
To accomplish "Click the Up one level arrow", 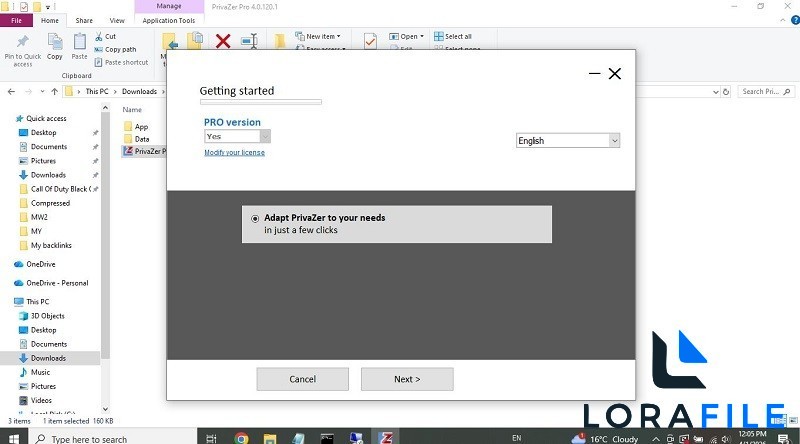I will click(x=55, y=91).
